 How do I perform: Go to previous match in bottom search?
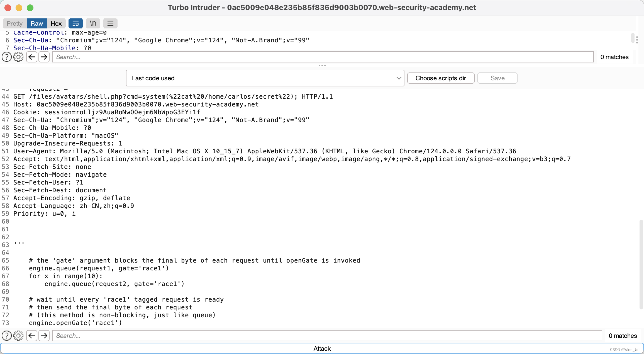(x=32, y=336)
